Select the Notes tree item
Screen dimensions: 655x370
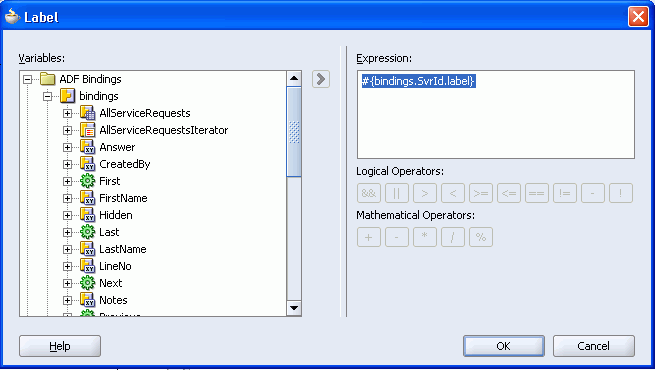tap(113, 300)
